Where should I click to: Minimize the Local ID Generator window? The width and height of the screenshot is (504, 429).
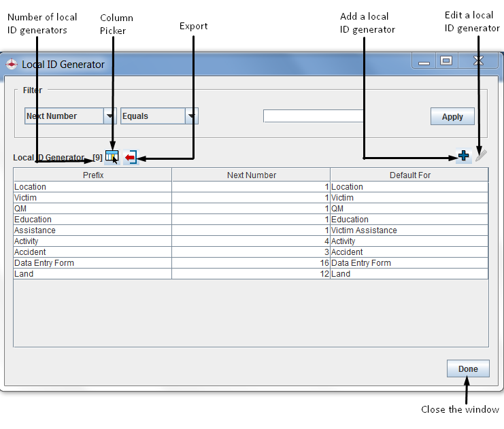click(x=424, y=62)
